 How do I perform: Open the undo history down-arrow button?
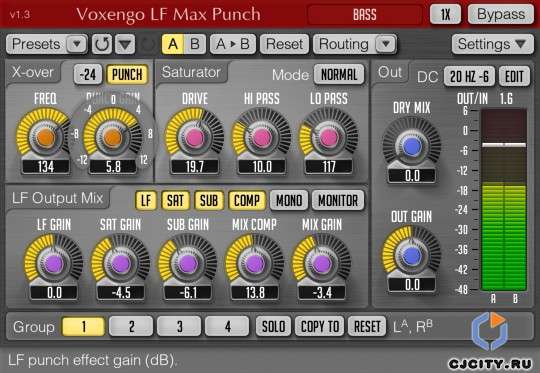pos(125,44)
